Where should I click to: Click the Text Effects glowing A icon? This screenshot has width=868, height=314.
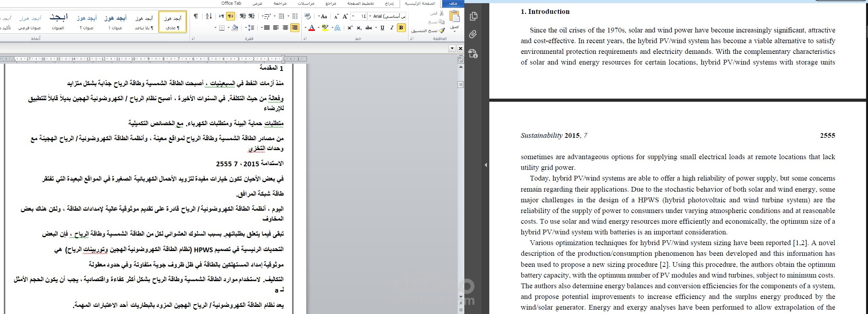[337, 28]
